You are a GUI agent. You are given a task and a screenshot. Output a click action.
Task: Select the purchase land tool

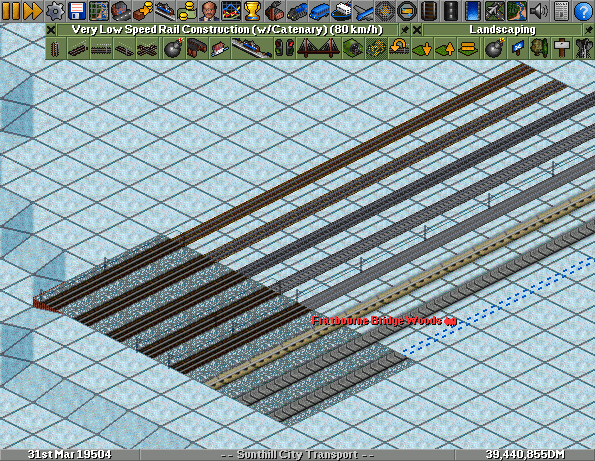coord(518,48)
